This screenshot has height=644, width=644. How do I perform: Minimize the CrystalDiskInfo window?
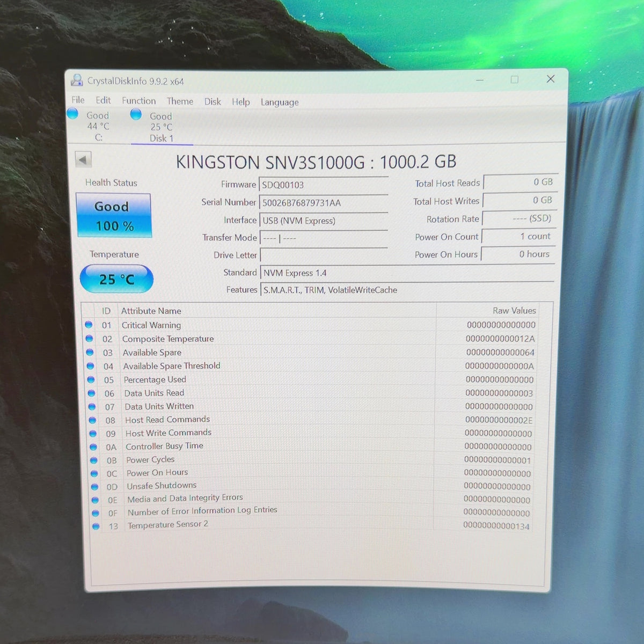coord(480,80)
